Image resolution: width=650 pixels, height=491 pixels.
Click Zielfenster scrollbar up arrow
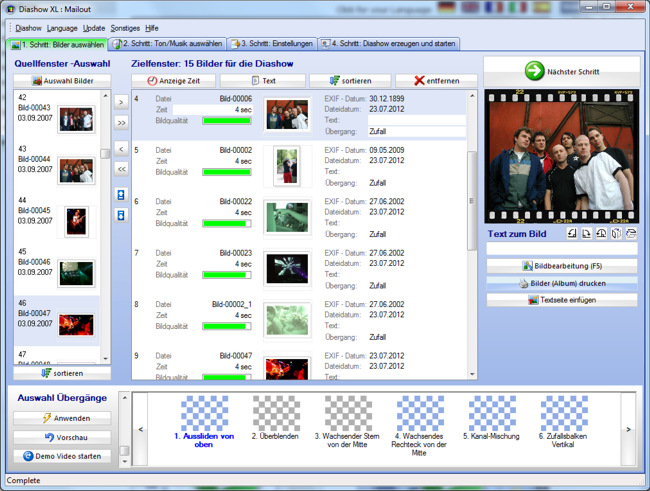[x=472, y=96]
